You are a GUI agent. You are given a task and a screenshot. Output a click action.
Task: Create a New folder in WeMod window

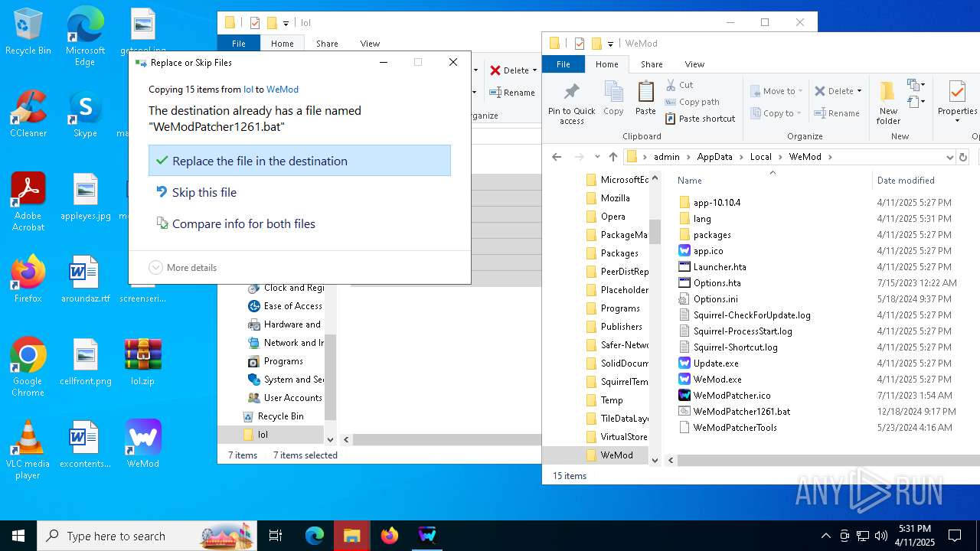888,103
